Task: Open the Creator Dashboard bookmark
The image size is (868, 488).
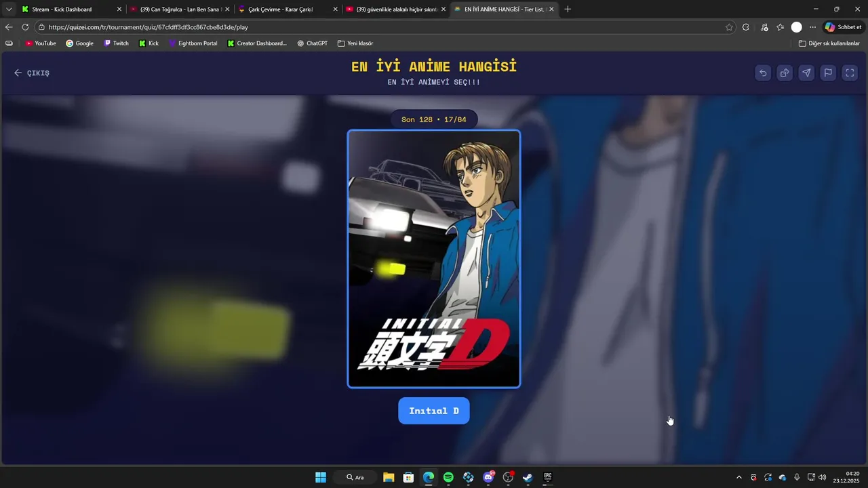Action: (257, 43)
